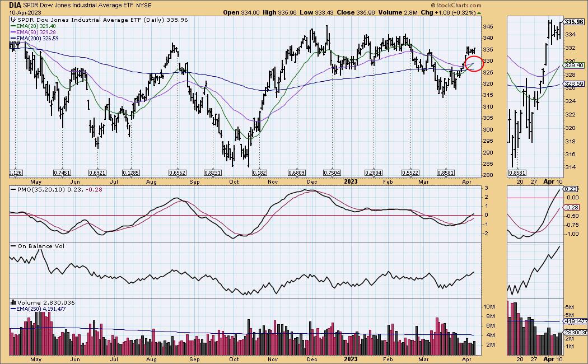
Task: Click the Chg +1.06 (+0.32%) value
Action: (x=448, y=12)
